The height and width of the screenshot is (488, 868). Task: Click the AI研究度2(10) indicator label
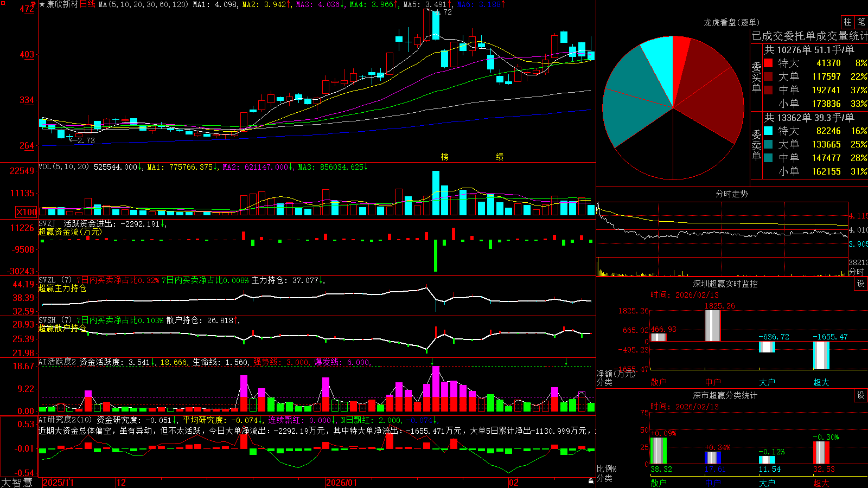[x=65, y=420]
